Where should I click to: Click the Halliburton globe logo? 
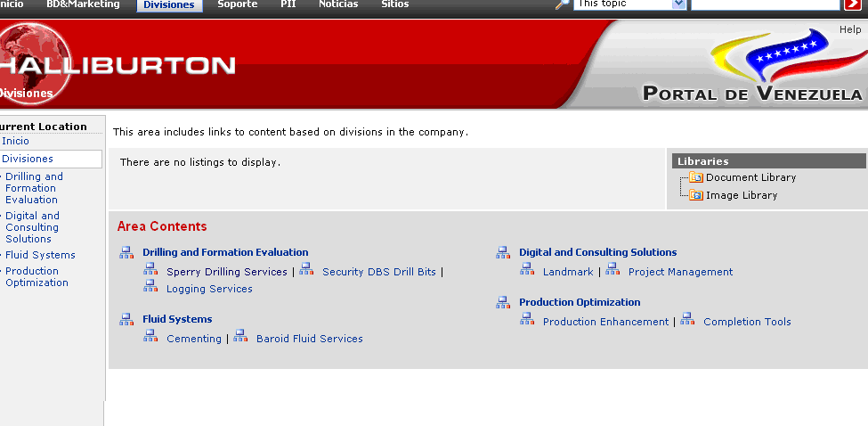click(x=35, y=63)
